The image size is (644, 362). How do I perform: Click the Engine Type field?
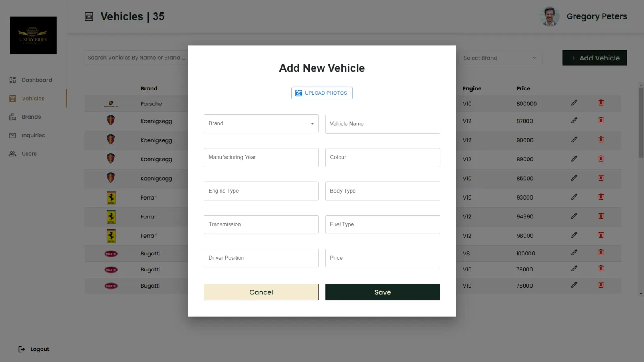261,191
